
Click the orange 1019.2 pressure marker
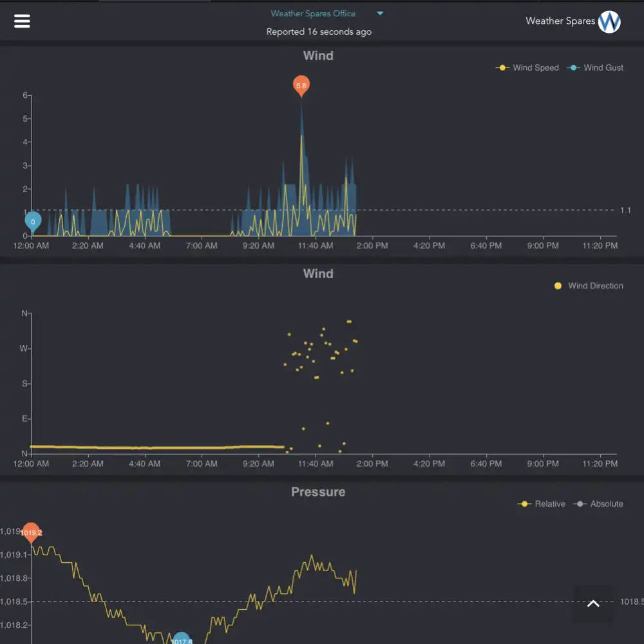coord(31,533)
